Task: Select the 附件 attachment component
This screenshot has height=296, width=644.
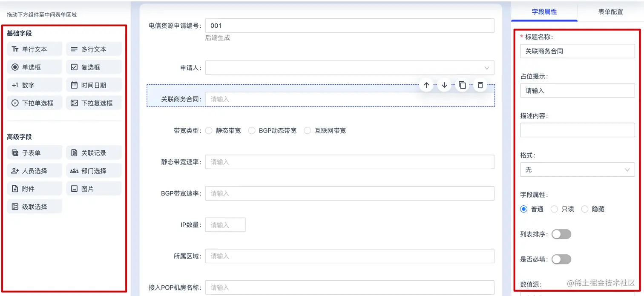Action: (34, 189)
